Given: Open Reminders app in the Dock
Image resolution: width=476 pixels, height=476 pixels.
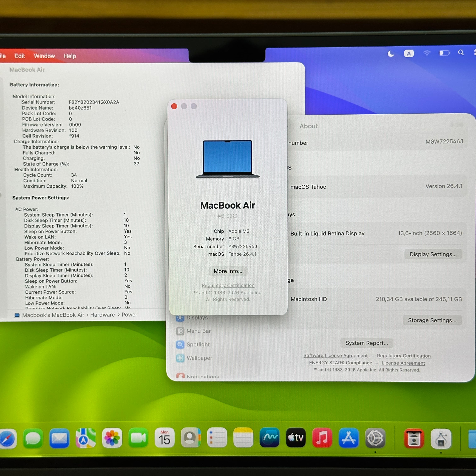Looking at the screenshot, I should coord(217,437).
